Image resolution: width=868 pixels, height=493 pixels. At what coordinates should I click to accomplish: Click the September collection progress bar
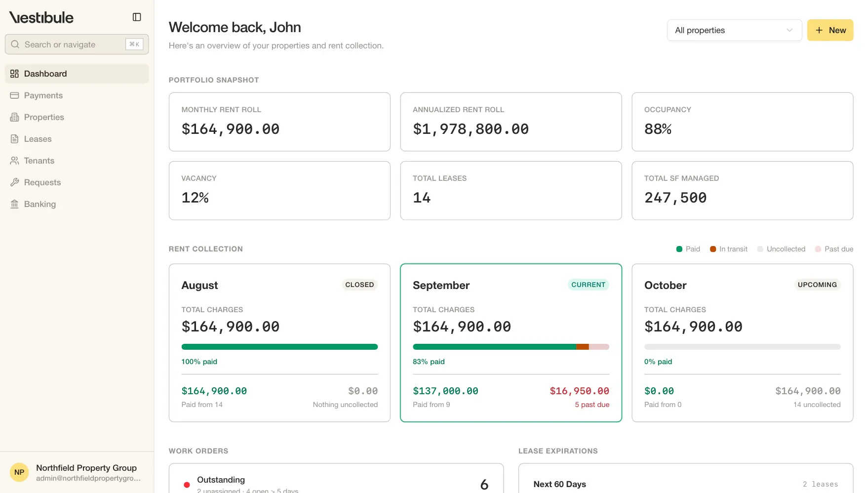tap(511, 347)
